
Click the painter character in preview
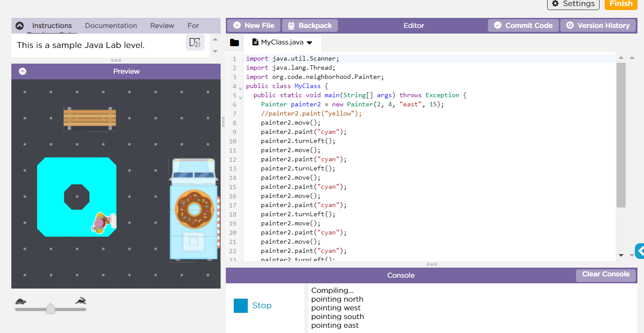click(x=103, y=223)
